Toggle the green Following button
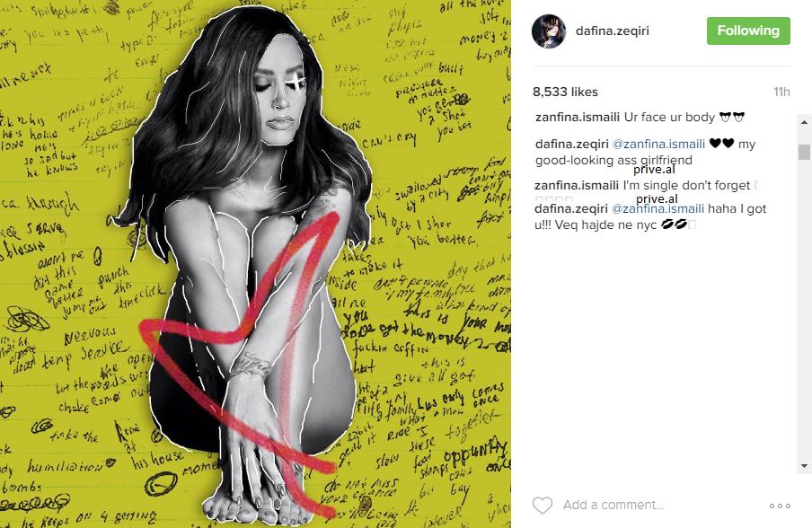Image resolution: width=812 pixels, height=528 pixels. click(748, 31)
